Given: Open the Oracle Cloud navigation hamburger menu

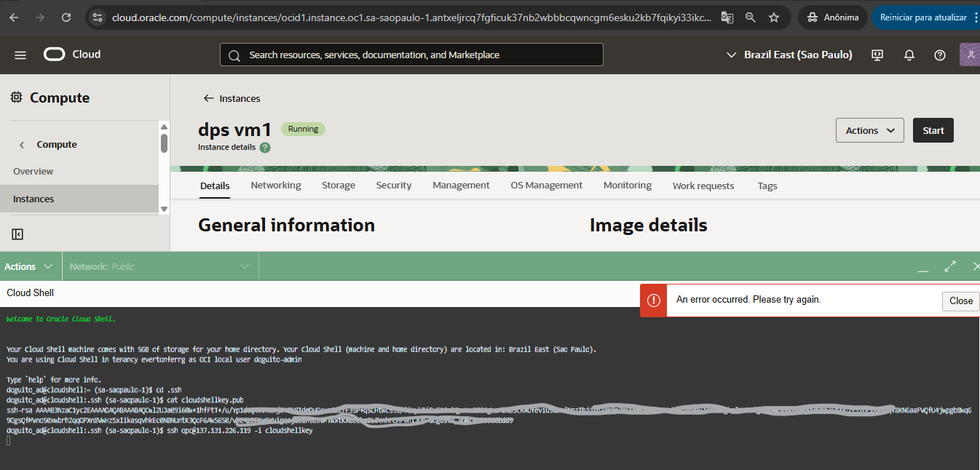Looking at the screenshot, I should coord(20,55).
